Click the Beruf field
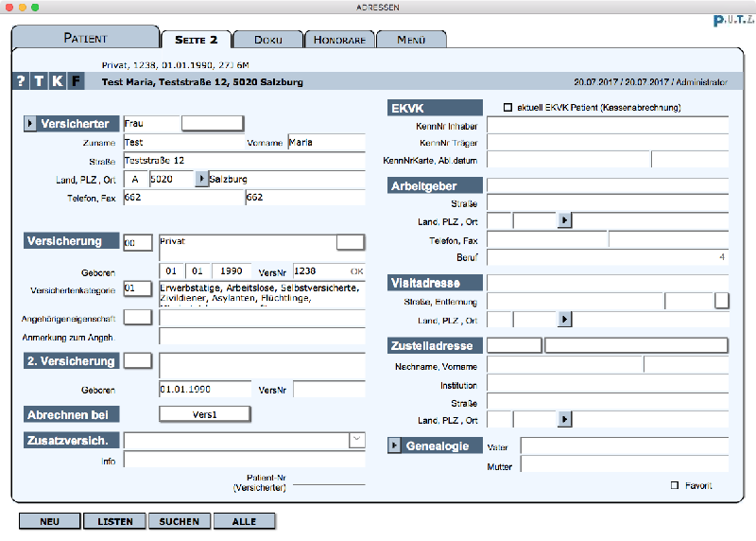The image size is (756, 541). tap(608, 257)
